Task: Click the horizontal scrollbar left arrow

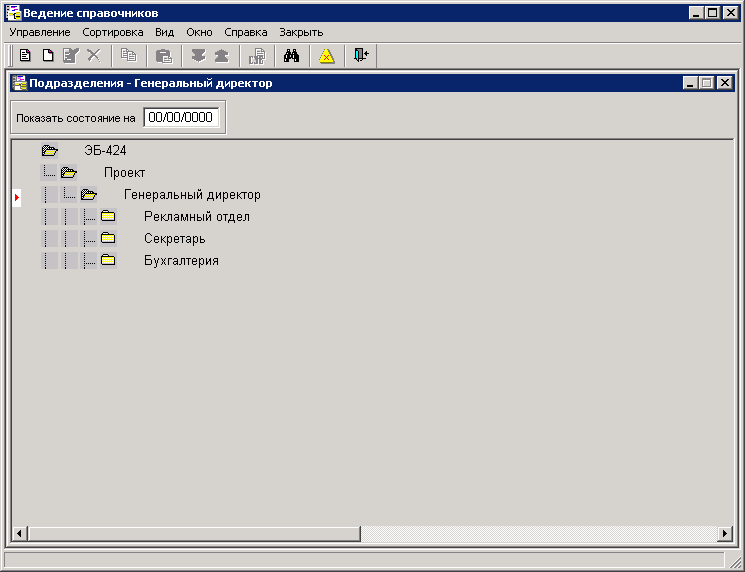Action: pos(19,534)
